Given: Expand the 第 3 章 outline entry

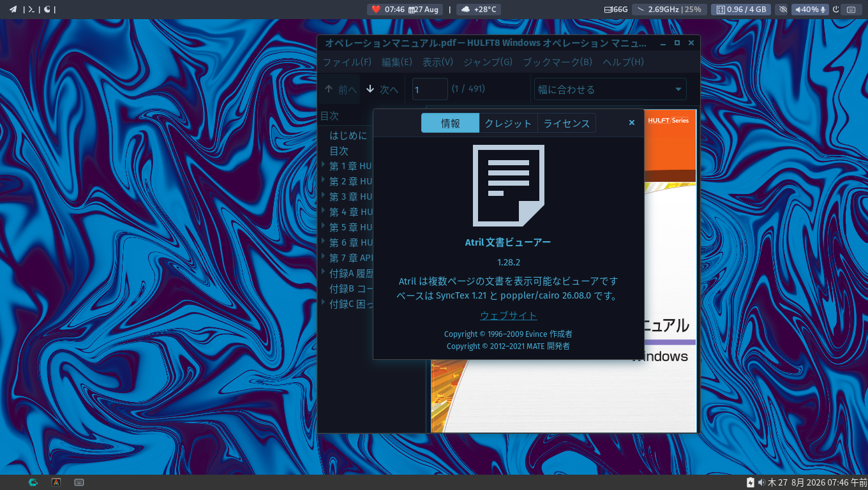Looking at the screenshot, I should click(x=324, y=196).
